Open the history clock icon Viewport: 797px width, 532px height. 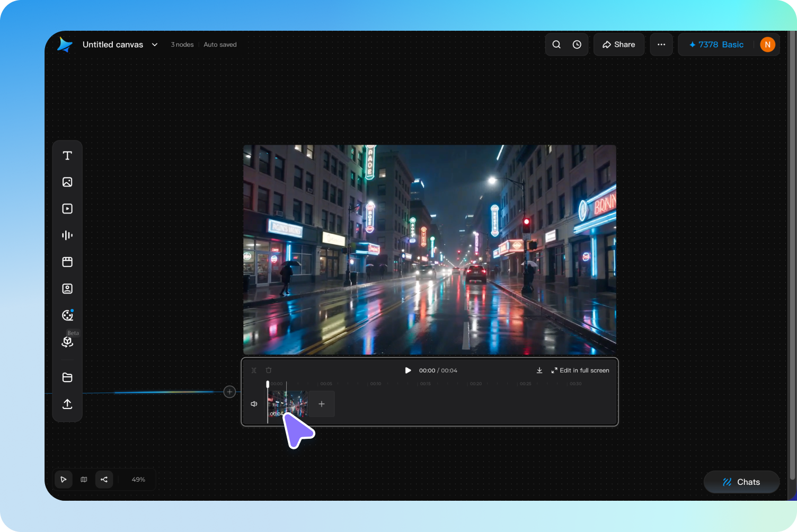click(577, 45)
